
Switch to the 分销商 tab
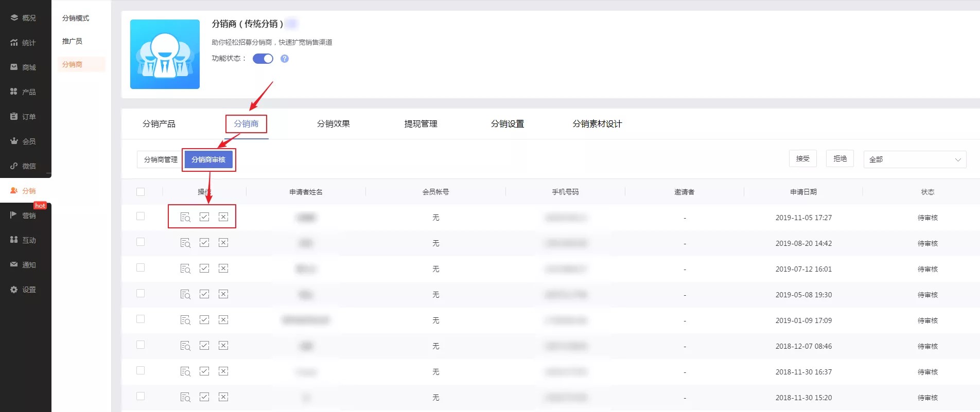coord(246,124)
